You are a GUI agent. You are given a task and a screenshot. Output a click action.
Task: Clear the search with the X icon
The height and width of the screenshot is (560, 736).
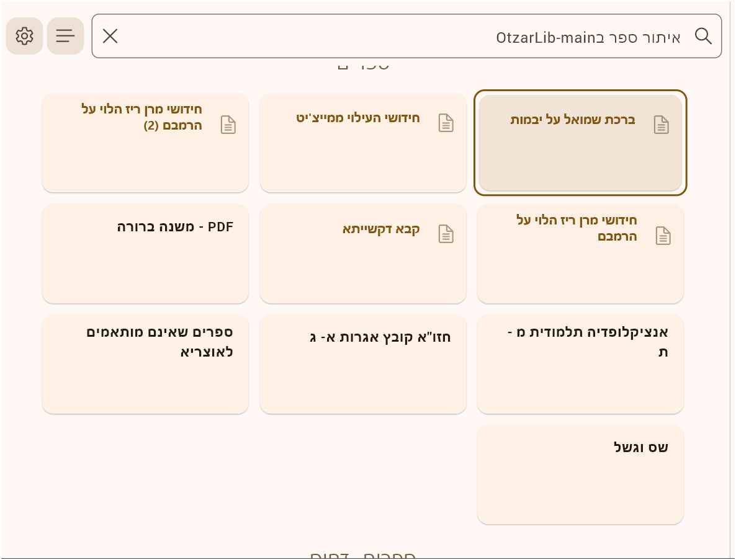pyautogui.click(x=110, y=36)
